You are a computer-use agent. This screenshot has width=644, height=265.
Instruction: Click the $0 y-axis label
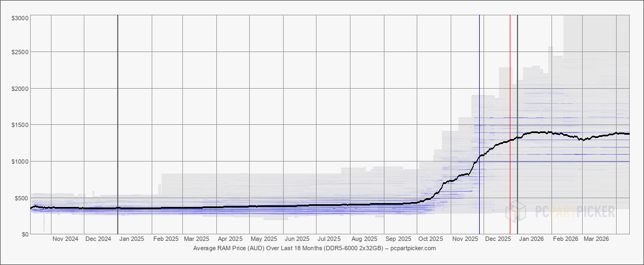pos(24,234)
